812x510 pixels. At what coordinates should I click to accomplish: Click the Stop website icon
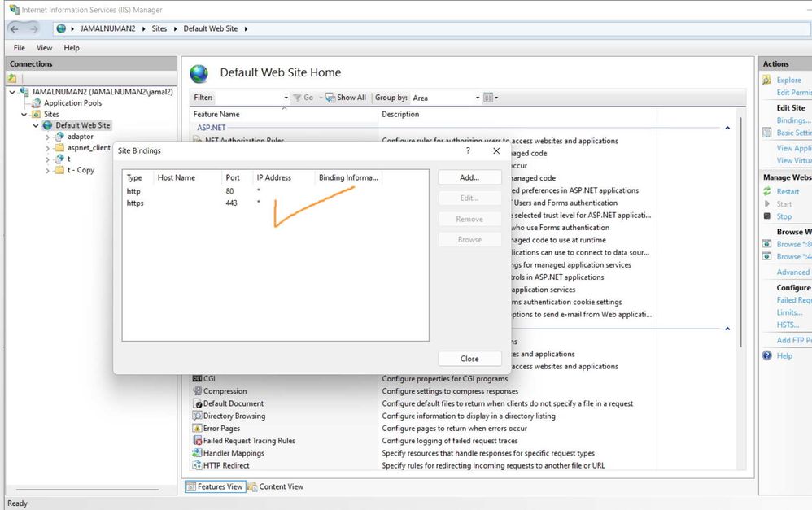point(767,216)
